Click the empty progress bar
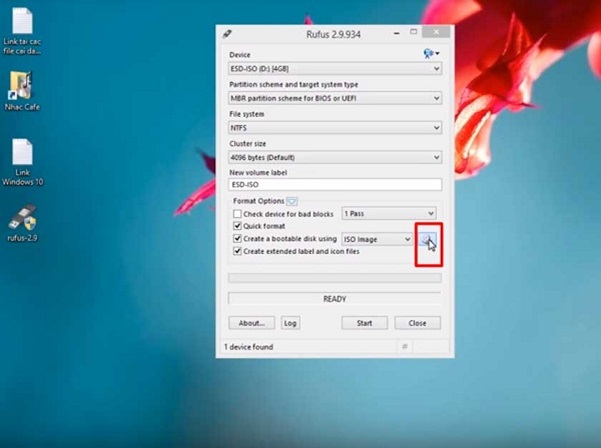This screenshot has width=601, height=448. [335, 278]
